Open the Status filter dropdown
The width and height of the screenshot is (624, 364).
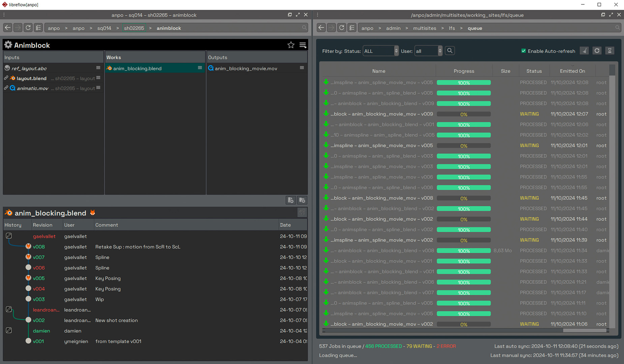(380, 51)
